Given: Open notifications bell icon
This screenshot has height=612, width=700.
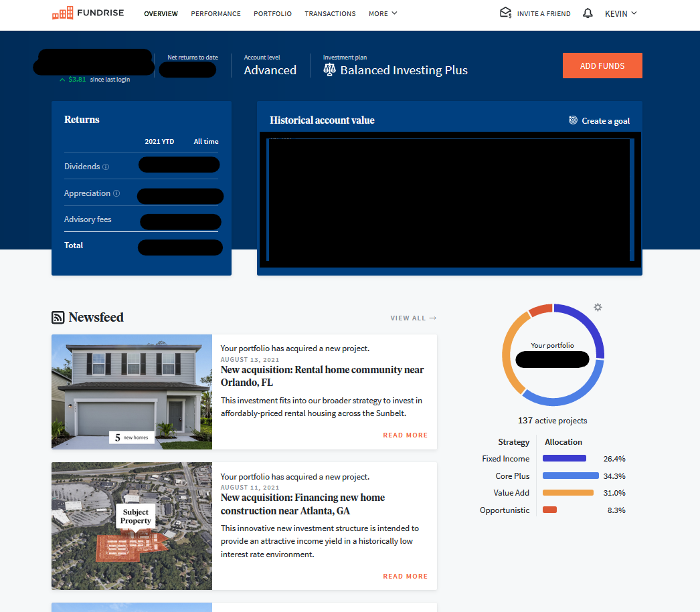Looking at the screenshot, I should tap(588, 13).
